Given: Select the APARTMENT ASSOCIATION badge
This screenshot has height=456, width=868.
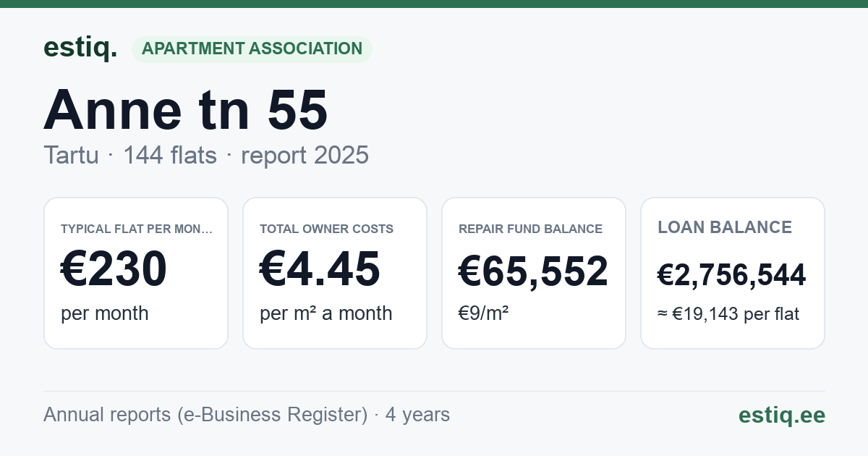Looking at the screenshot, I should pos(252,49).
